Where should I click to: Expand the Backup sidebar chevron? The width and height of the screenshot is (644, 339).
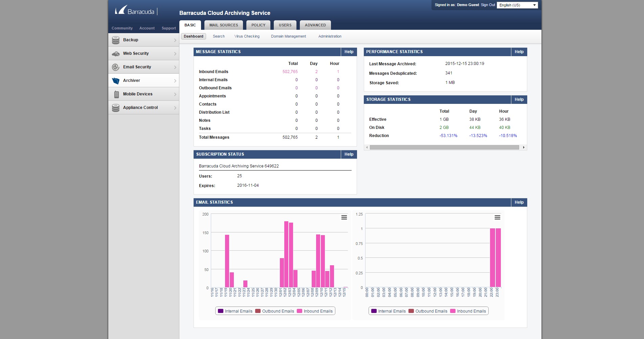pos(175,40)
